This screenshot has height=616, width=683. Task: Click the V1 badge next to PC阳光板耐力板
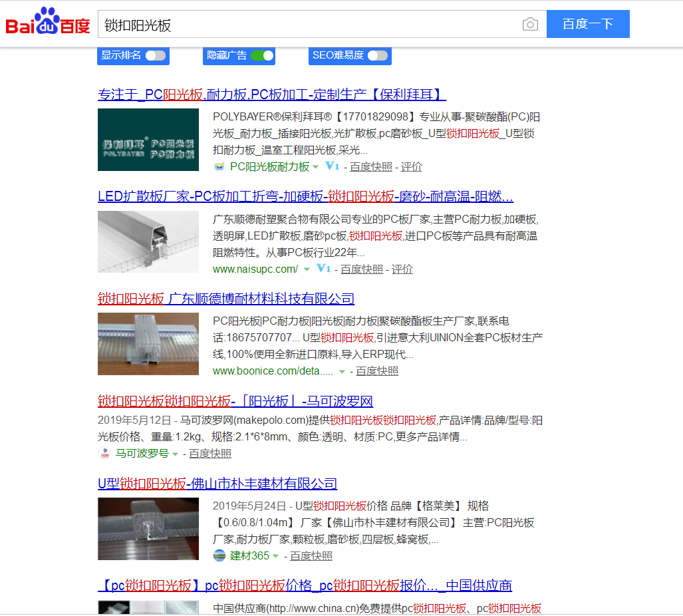coord(332,166)
